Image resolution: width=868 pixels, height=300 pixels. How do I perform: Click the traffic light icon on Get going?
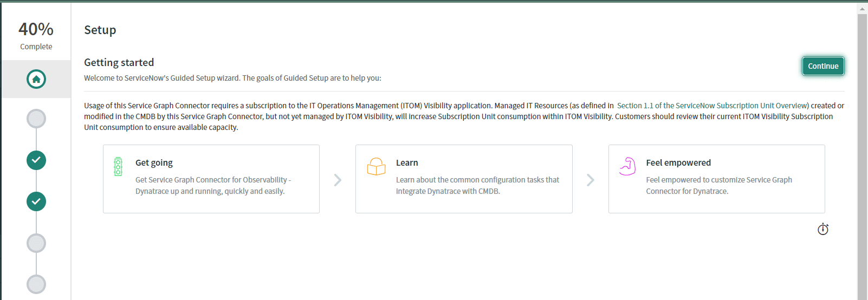pyautogui.click(x=118, y=167)
